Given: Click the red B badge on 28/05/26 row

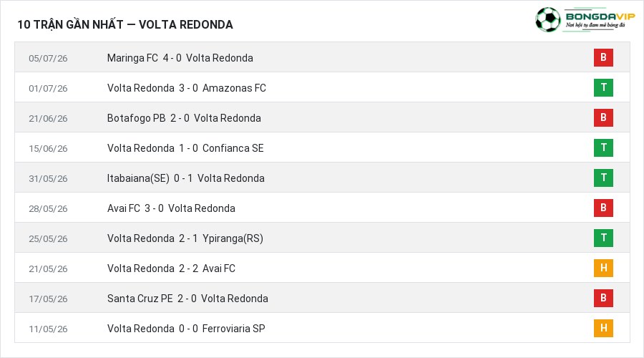Looking at the screenshot, I should [x=603, y=208].
